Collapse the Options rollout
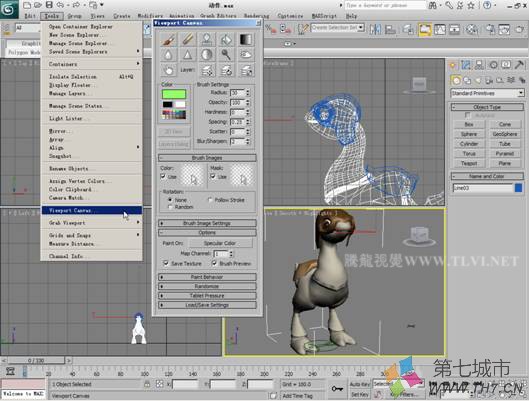The height and width of the screenshot is (401, 529). pos(207,232)
